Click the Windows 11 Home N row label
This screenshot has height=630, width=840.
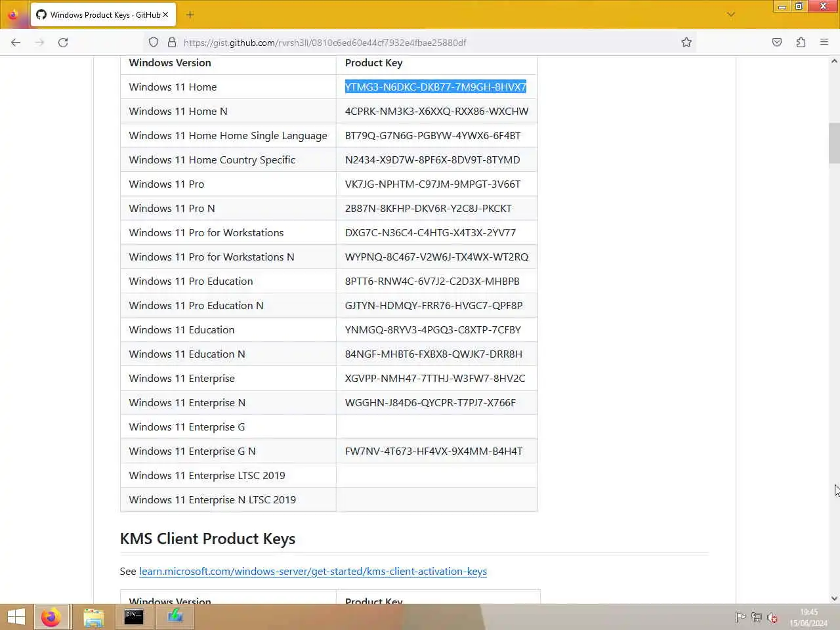[178, 111]
